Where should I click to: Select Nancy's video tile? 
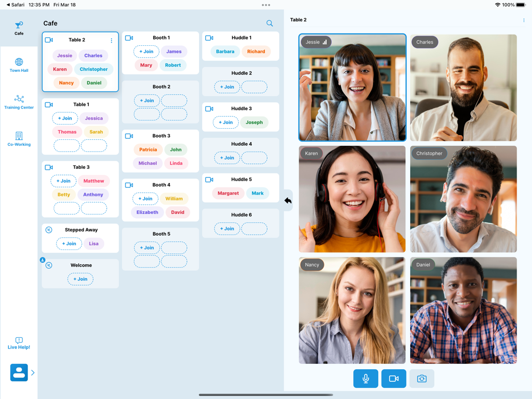point(352,311)
